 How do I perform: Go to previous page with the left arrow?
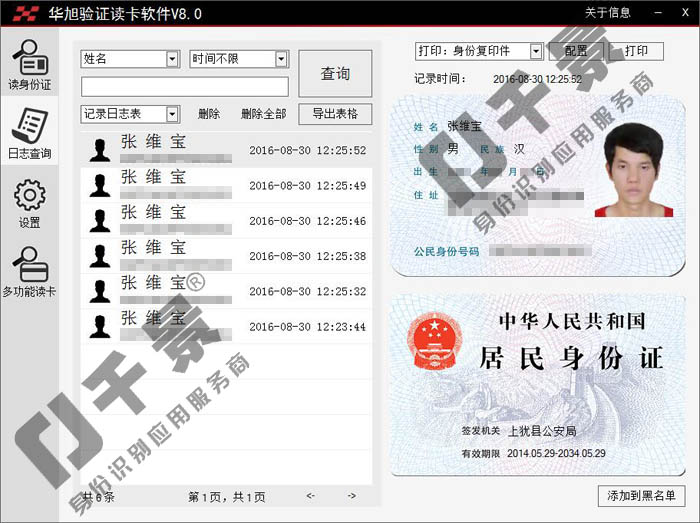311,496
